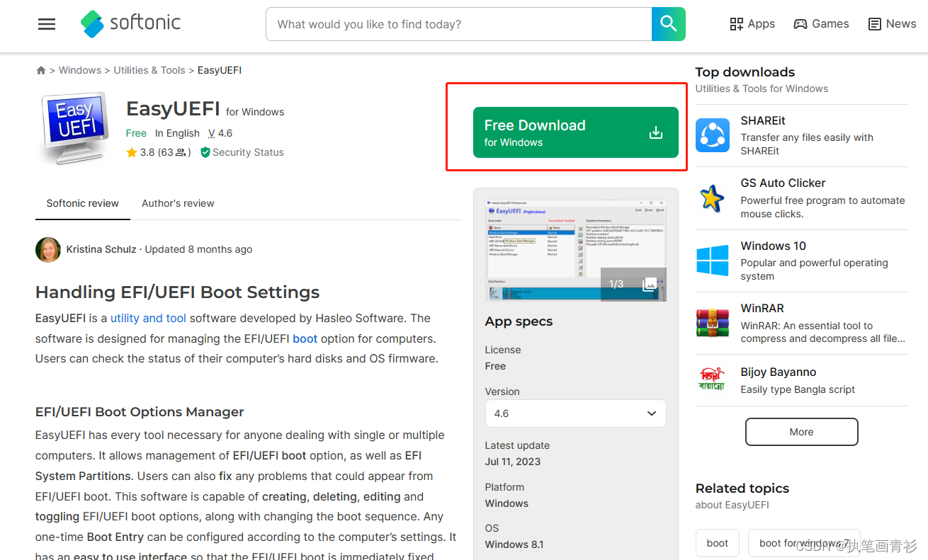Open Bijoy Bayanno title
Image resolution: width=928 pixels, height=560 pixels.
coord(779,372)
